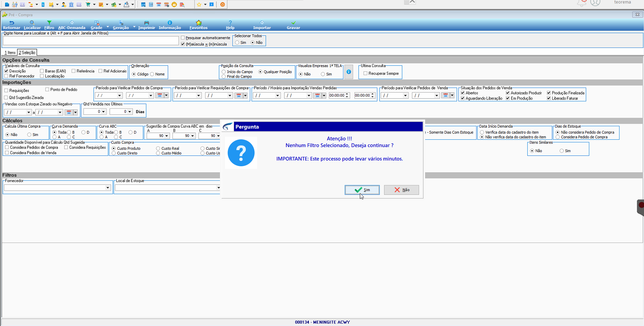This screenshot has width=644, height=326.
Task: Switch to the 2 Seleção tab
Action: click(27, 53)
